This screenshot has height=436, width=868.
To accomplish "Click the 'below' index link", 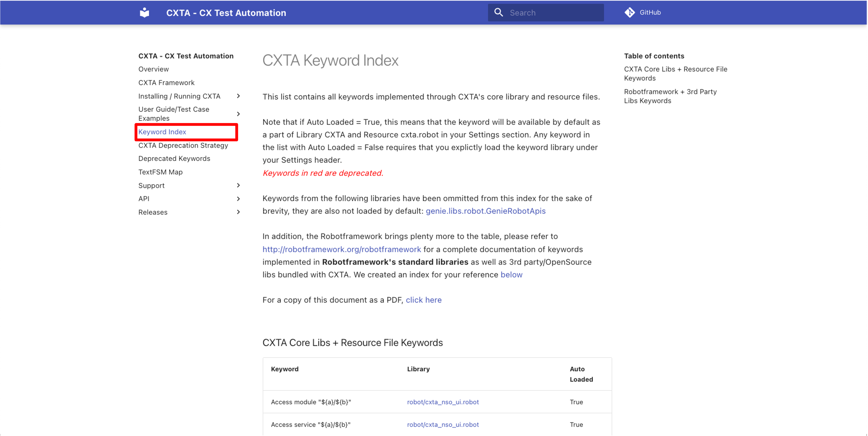I will [511, 275].
